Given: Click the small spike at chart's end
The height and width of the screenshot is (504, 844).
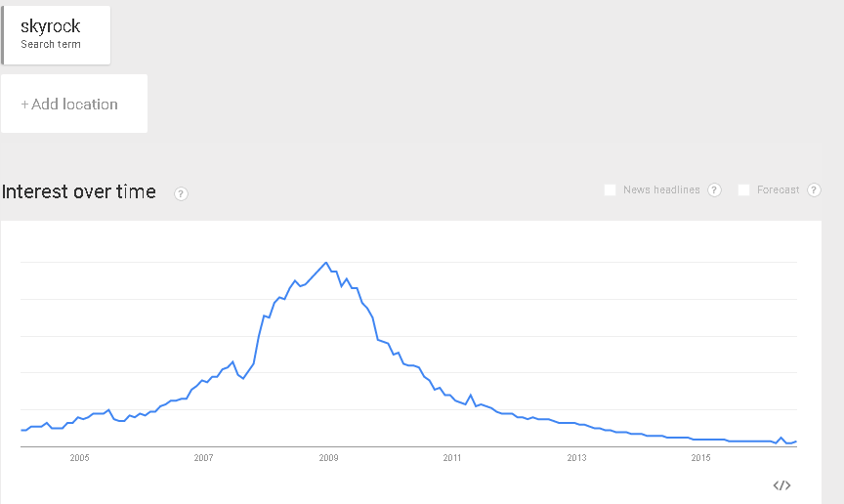Looking at the screenshot, I should point(781,438).
